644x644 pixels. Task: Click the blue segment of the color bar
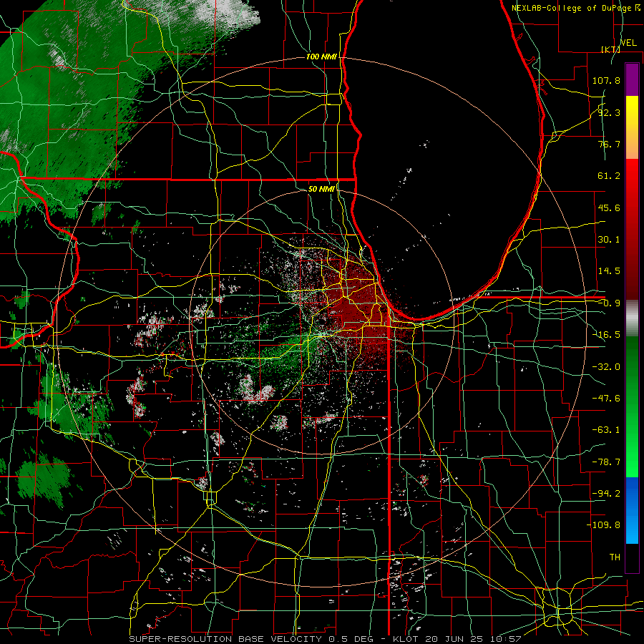[632, 510]
